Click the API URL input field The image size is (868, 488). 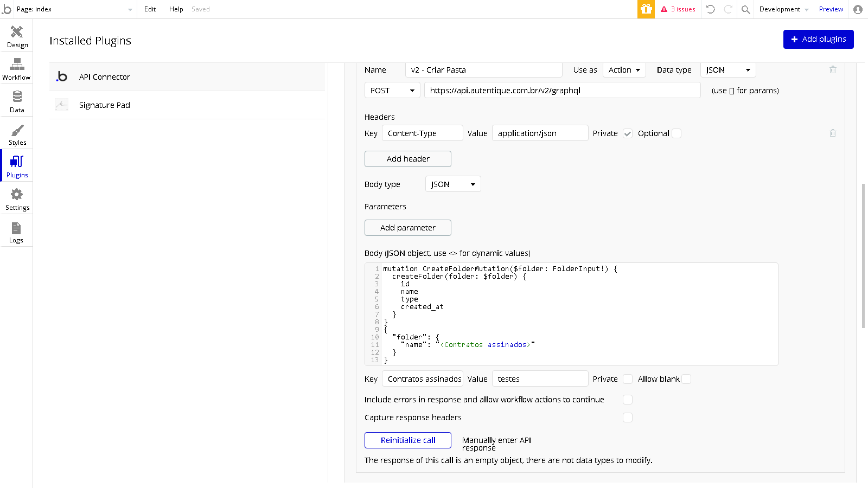pyautogui.click(x=563, y=91)
